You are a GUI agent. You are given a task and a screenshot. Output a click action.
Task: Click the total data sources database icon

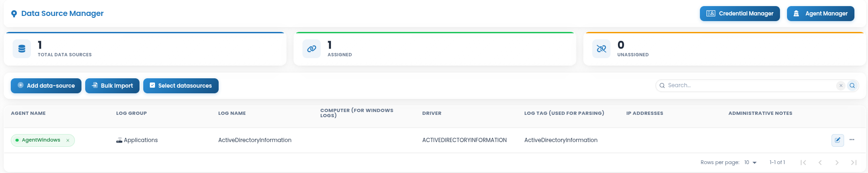(22, 49)
